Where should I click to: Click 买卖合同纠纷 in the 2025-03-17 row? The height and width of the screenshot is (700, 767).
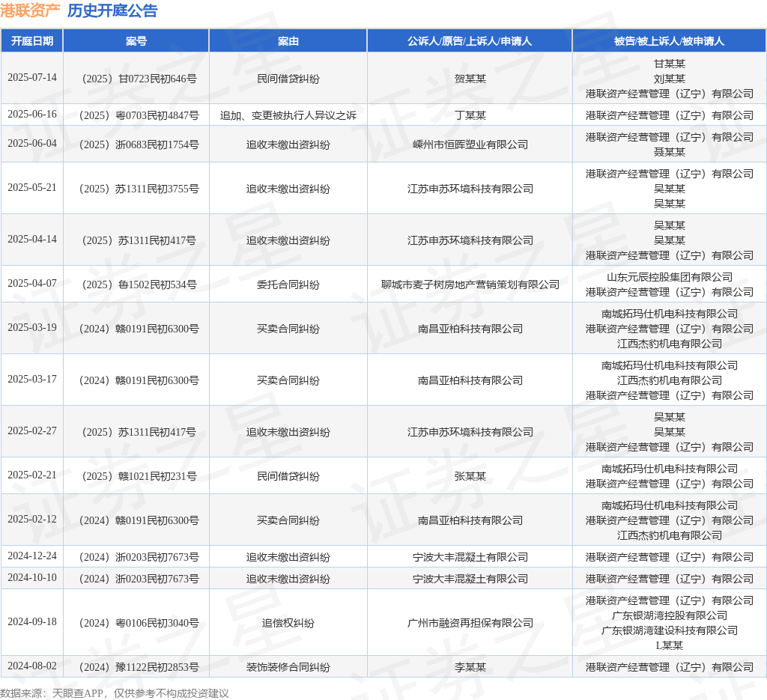click(x=288, y=380)
